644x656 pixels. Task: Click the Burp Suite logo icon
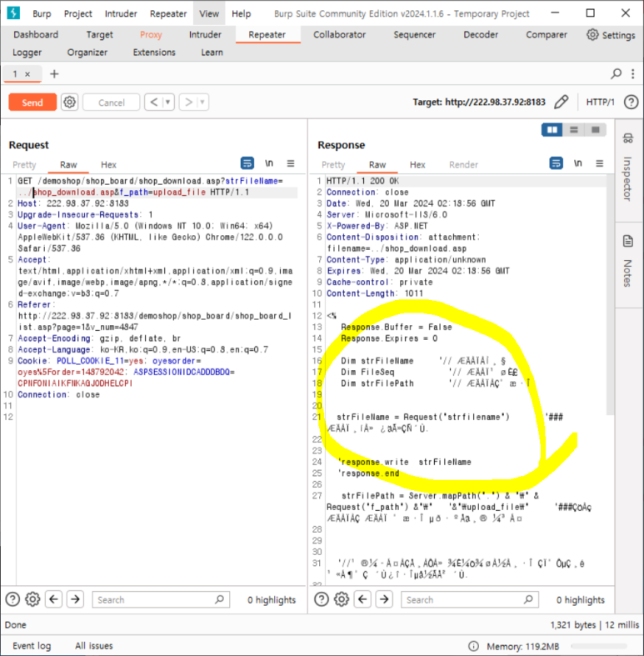(13, 13)
